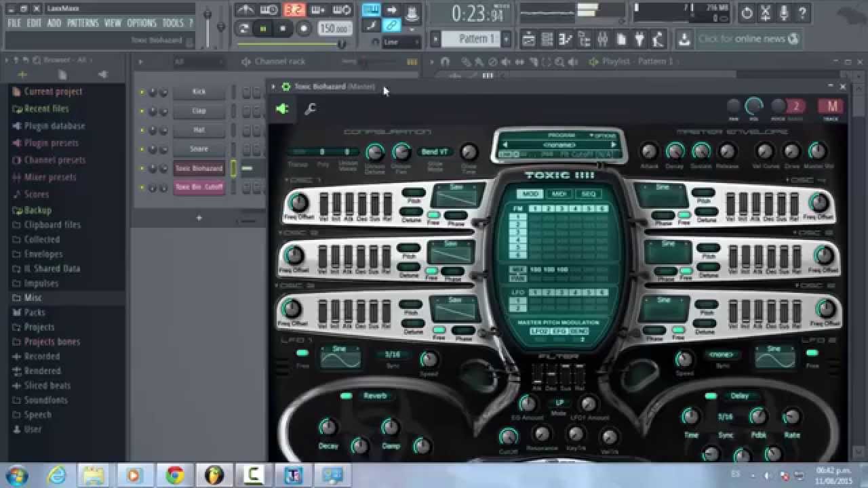Click the green plug icon in plugin wrapper
The height and width of the screenshot is (488, 868).
(282, 108)
